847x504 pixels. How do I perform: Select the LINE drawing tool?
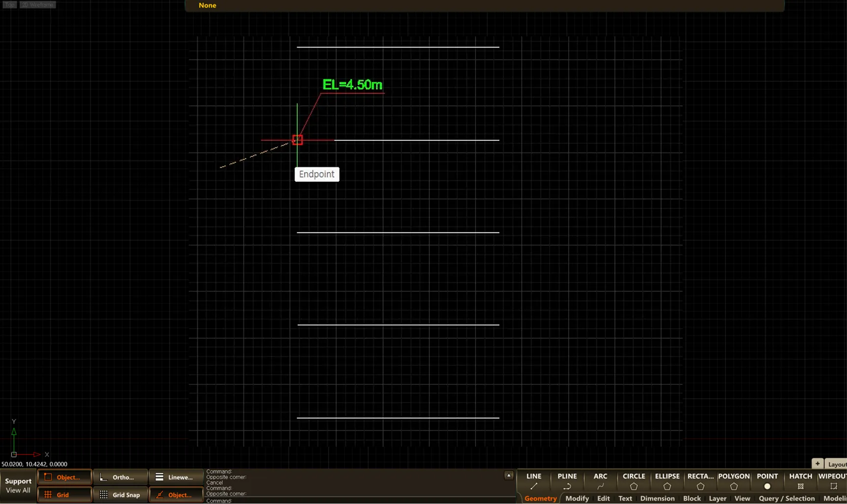coord(533,481)
